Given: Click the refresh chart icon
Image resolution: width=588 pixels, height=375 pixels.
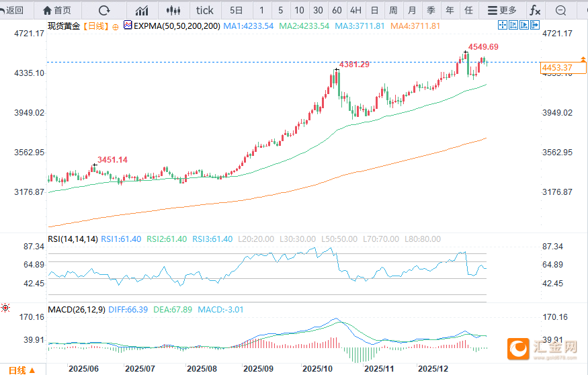Looking at the screenshot, I should click(103, 10).
